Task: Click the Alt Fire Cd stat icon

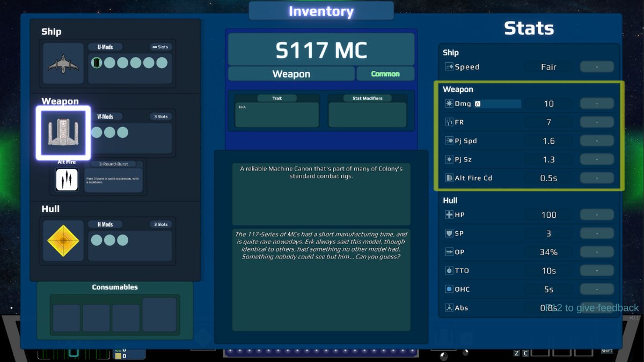Action: click(x=449, y=178)
